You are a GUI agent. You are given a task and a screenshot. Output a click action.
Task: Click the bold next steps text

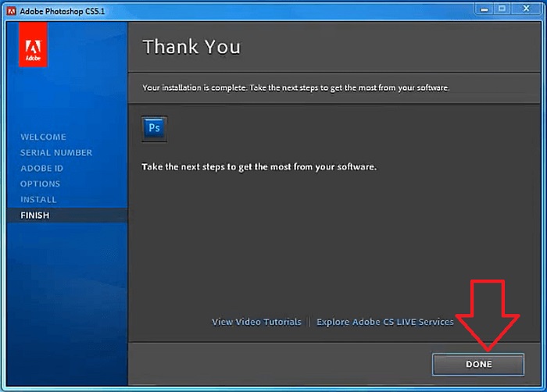pos(259,167)
